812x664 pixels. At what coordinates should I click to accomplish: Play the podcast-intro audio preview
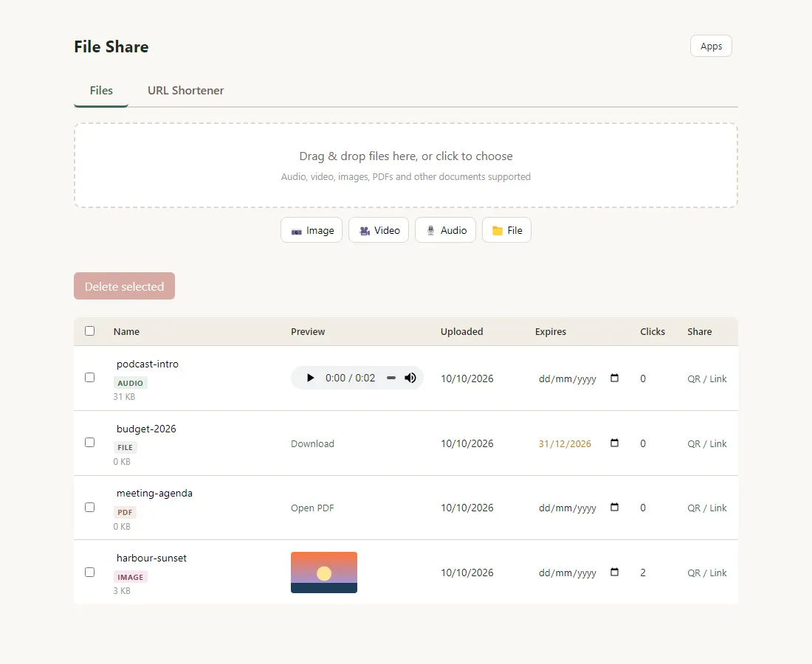[310, 378]
